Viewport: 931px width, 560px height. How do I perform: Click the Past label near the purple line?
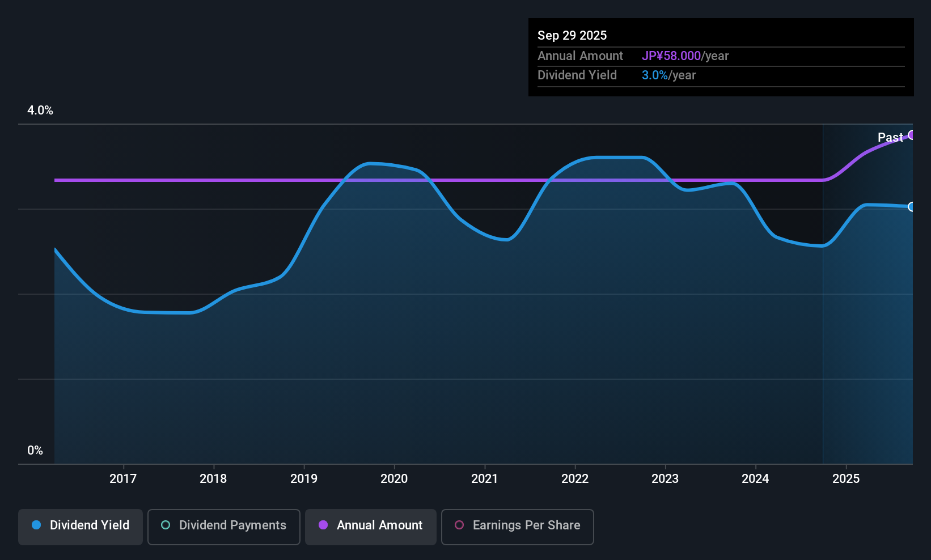890,137
